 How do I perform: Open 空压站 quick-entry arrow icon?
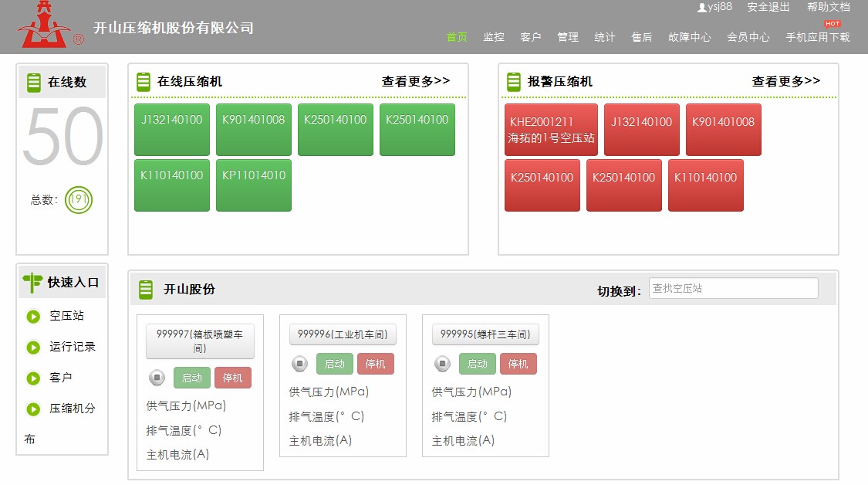tap(33, 317)
